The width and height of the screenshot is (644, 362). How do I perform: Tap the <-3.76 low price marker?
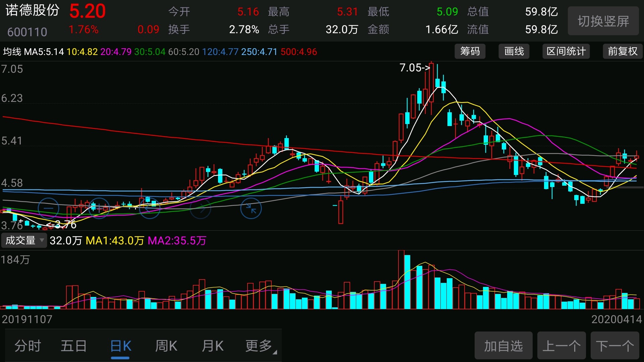(61, 224)
